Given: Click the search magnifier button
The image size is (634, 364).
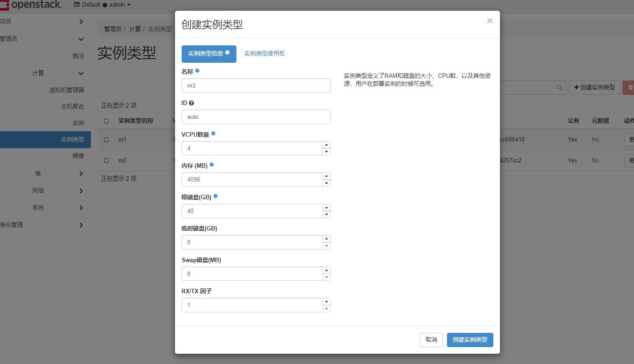Looking at the screenshot, I should 560,88.
